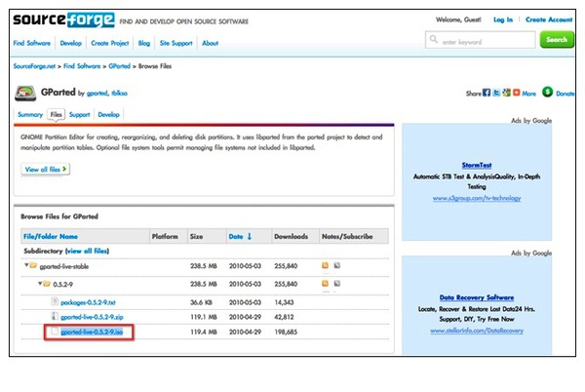Screen dimensions: 585x392
Task: Select the Files tab
Action: tap(56, 114)
